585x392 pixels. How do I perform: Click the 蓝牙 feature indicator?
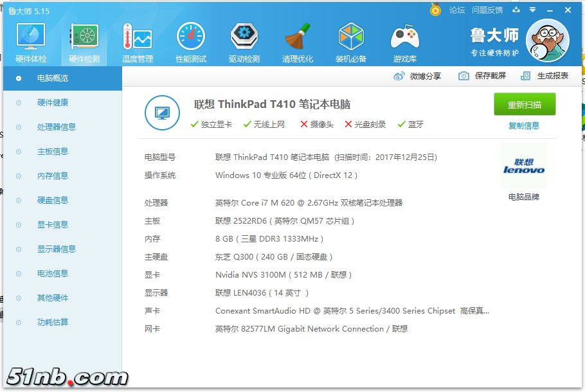[410, 125]
